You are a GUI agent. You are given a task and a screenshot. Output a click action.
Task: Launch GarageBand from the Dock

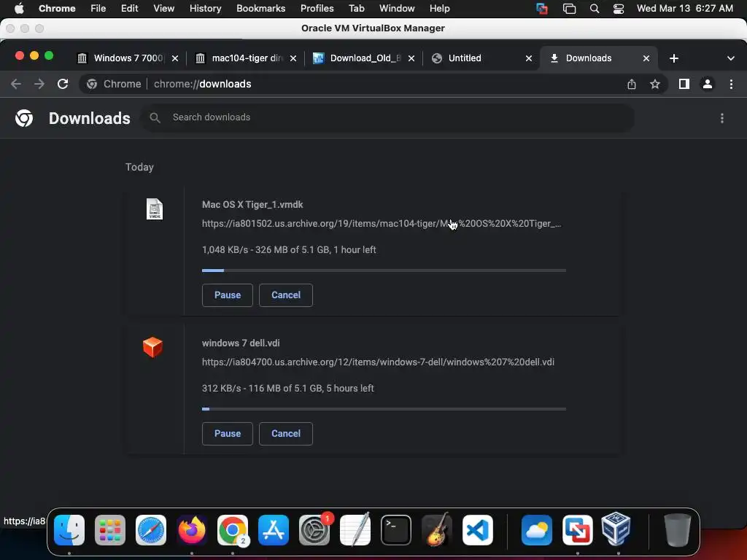click(x=437, y=530)
